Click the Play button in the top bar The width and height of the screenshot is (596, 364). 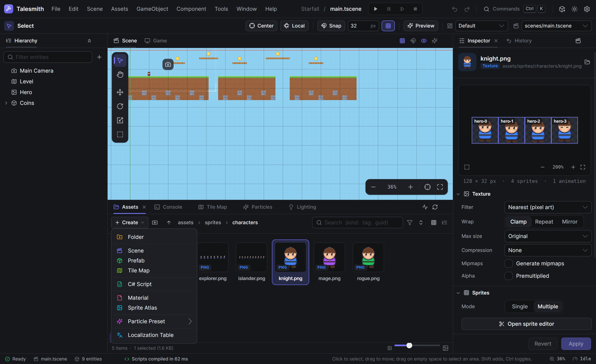(x=375, y=9)
